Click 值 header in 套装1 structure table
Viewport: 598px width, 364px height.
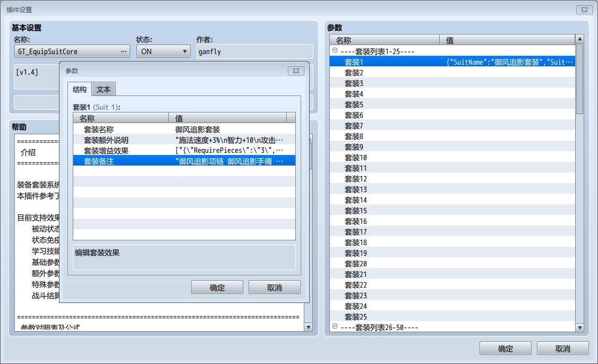[228, 118]
